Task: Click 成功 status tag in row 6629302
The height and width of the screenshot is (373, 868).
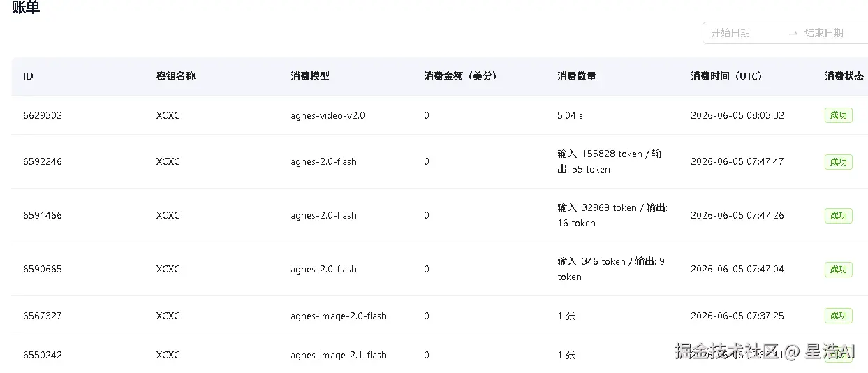Action: [x=838, y=115]
